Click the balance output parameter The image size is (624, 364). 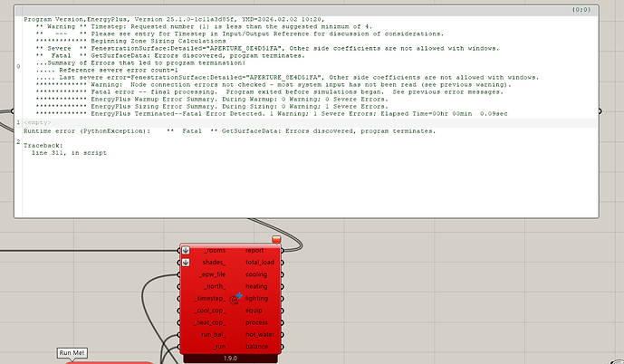pos(257,347)
